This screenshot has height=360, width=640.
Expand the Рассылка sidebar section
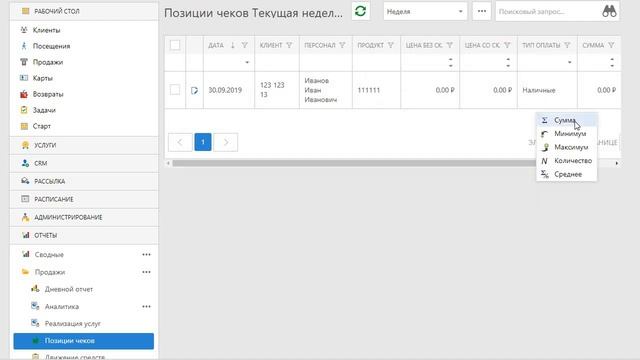84,181
